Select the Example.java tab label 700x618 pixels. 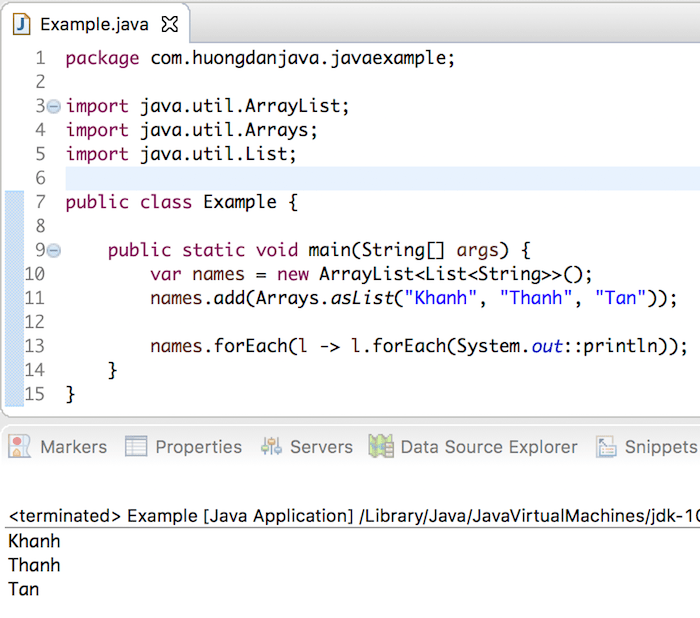[x=94, y=24]
